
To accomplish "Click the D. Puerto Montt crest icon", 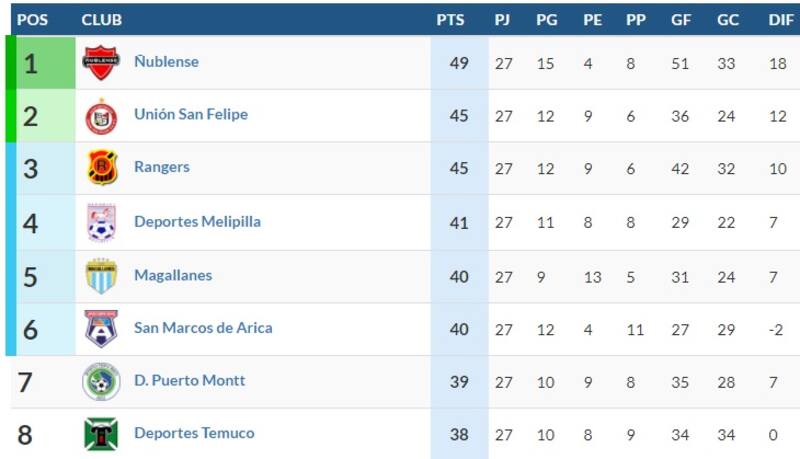I will click(x=101, y=381).
